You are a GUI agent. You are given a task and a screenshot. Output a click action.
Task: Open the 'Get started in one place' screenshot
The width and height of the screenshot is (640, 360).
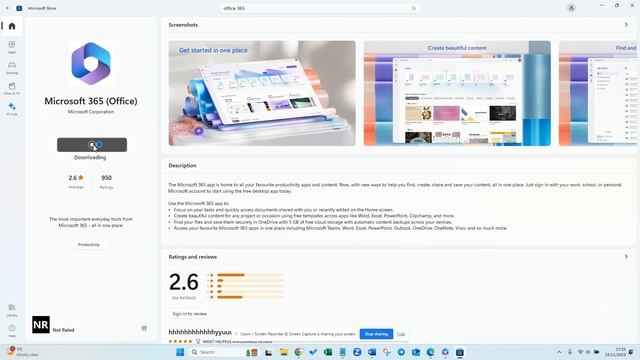(262, 93)
